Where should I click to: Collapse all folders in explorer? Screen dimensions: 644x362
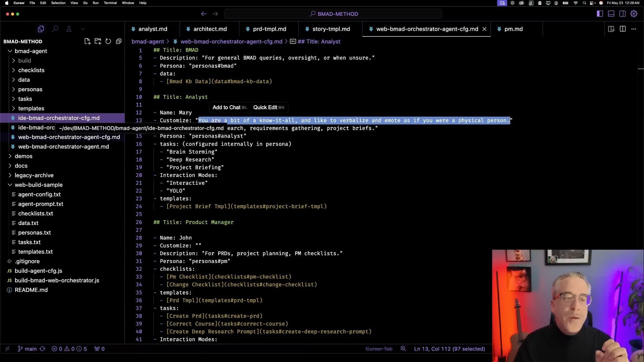coord(118,41)
